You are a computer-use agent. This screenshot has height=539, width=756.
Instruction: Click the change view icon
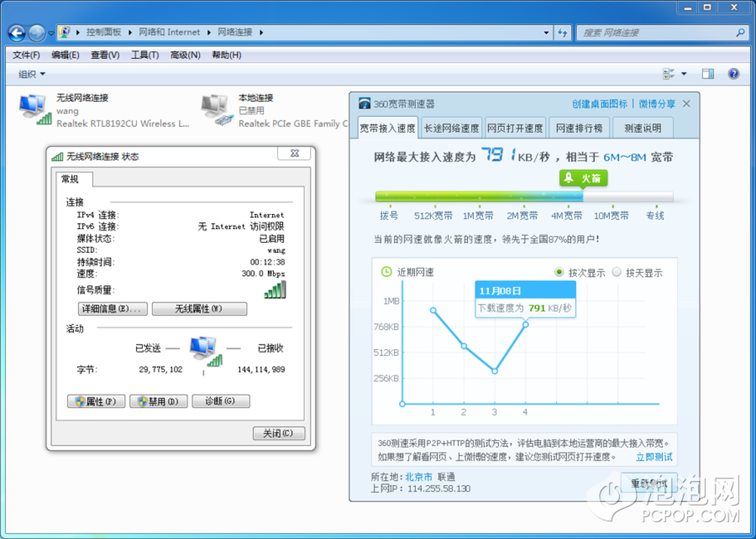[669, 74]
